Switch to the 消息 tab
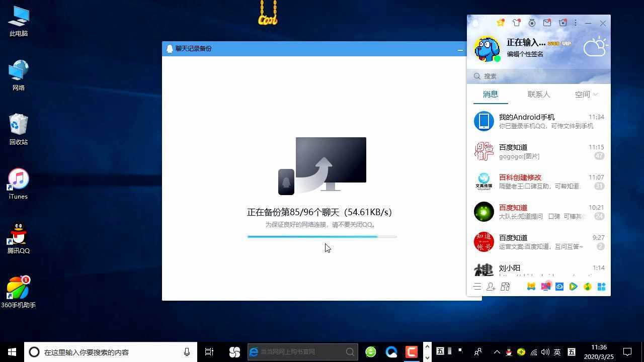 491,94
